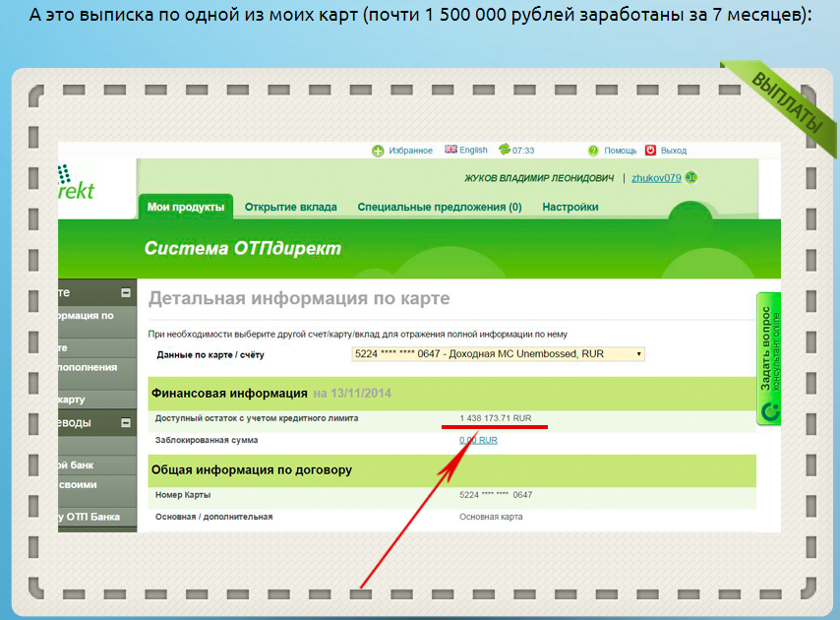Click the card number 5224 **** **** 0647 value
The width and height of the screenshot is (840, 620).
pos(496,495)
